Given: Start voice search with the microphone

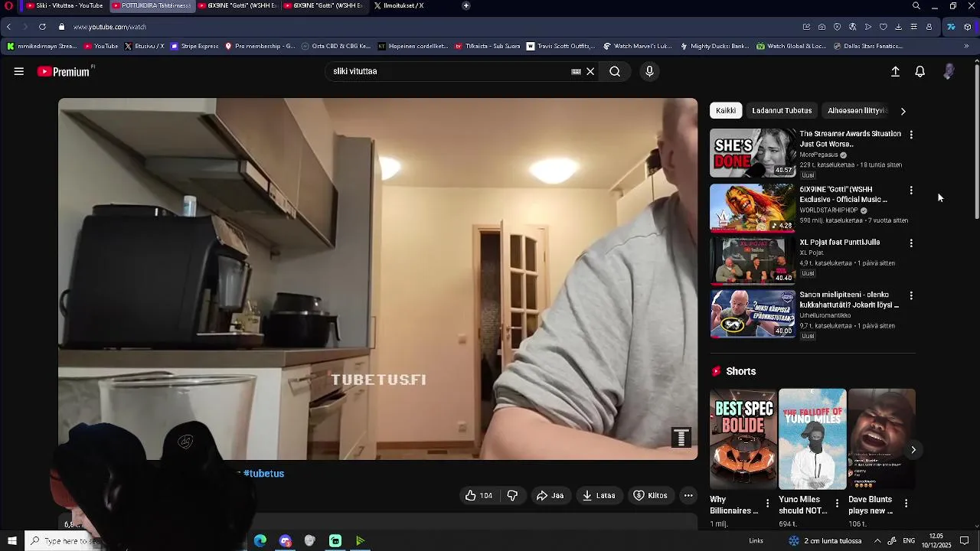Looking at the screenshot, I should [x=649, y=71].
